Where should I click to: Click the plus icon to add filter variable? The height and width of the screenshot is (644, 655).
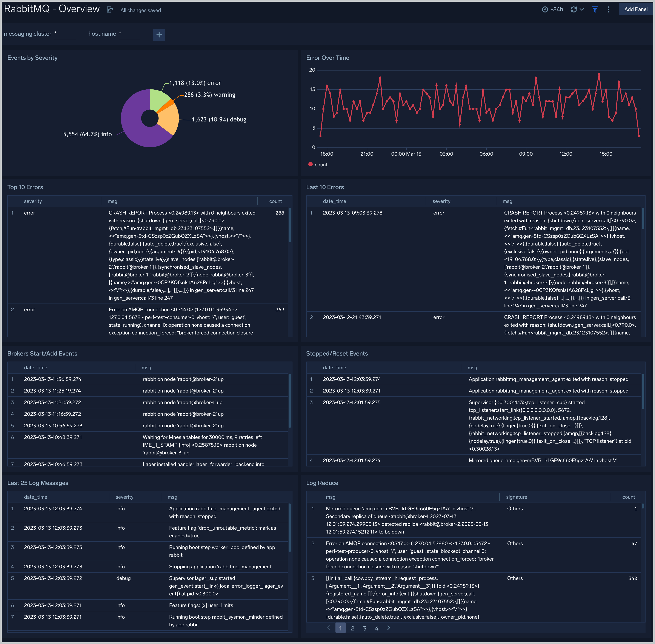tap(159, 34)
